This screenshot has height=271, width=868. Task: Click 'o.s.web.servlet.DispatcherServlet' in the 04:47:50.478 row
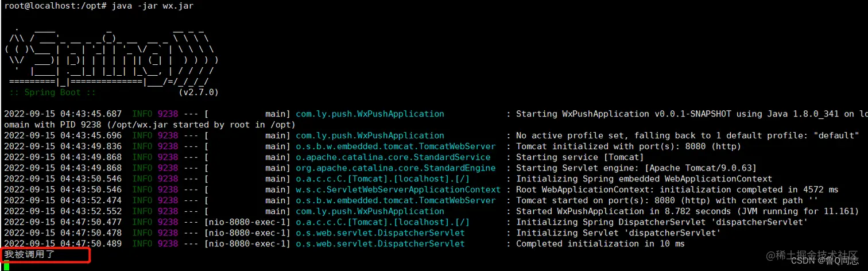point(380,233)
